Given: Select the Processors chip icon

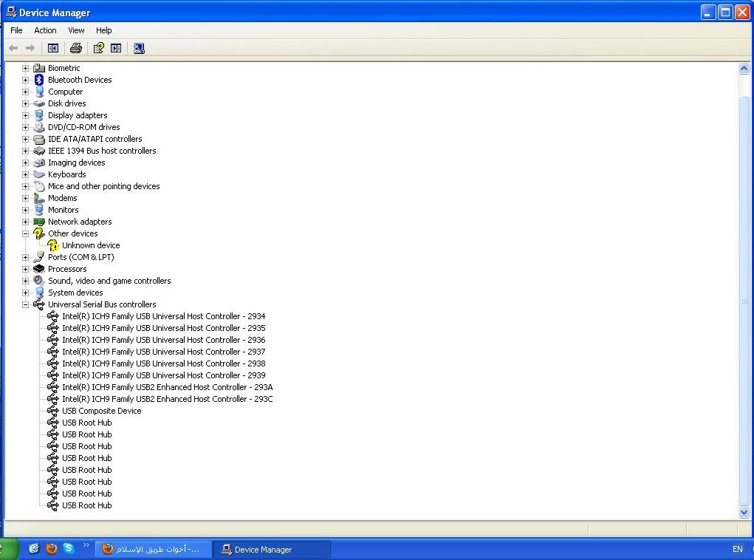Looking at the screenshot, I should (x=39, y=269).
